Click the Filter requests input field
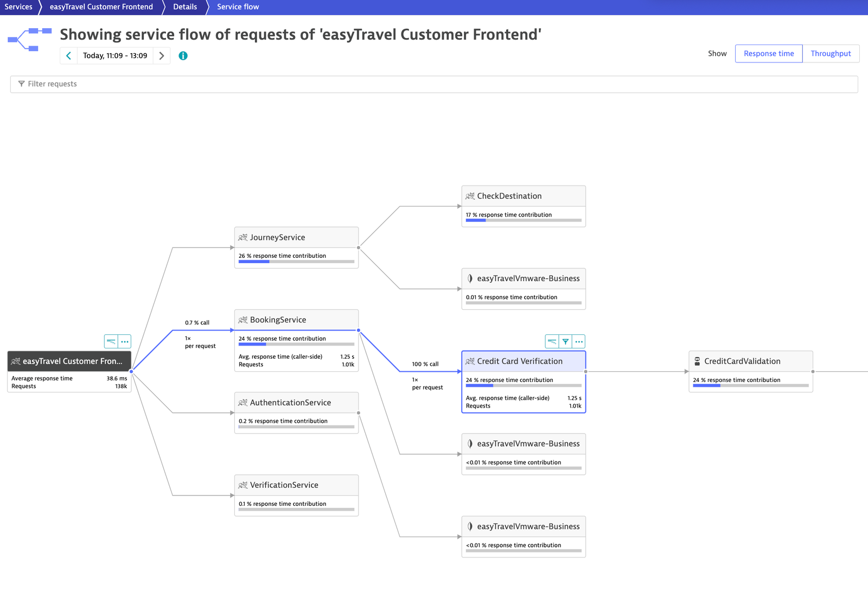 (x=434, y=84)
